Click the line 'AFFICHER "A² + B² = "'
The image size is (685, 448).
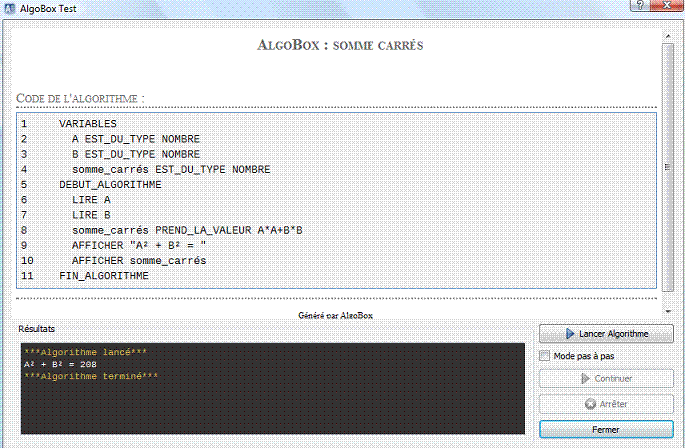(139, 246)
